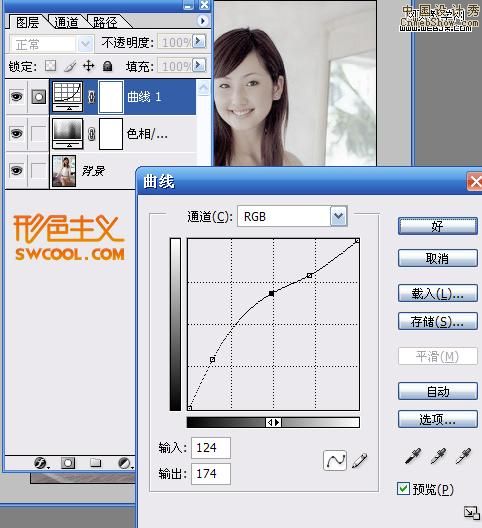
Task: Click the 存储(S)... save button
Action: click(x=438, y=322)
